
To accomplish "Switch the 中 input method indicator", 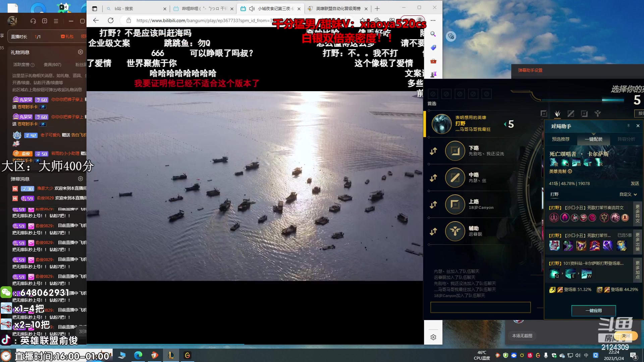I will [x=586, y=355].
